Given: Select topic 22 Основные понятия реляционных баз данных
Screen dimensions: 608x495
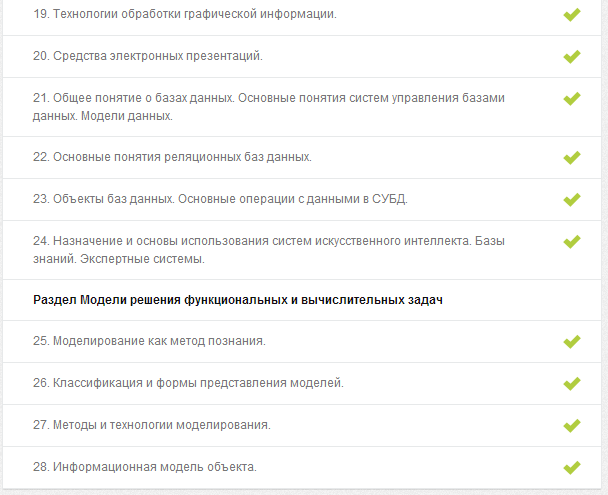Looking at the screenshot, I should pyautogui.click(x=172, y=157).
